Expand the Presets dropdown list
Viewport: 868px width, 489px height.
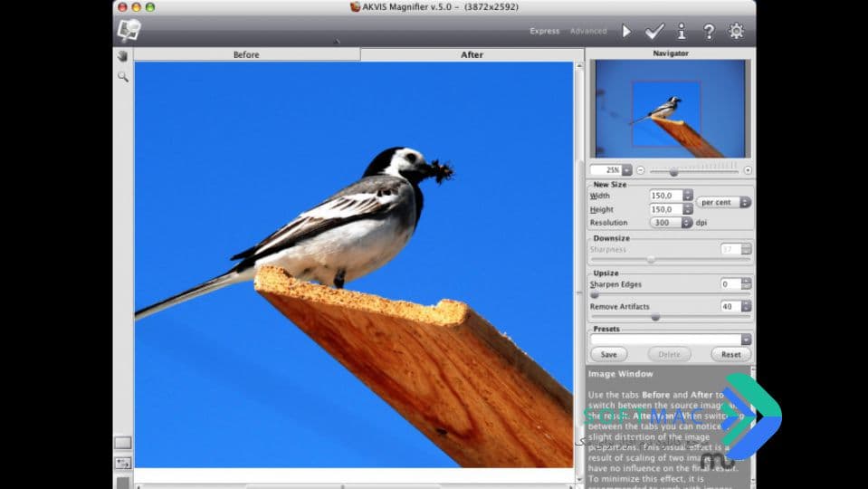(x=671, y=340)
